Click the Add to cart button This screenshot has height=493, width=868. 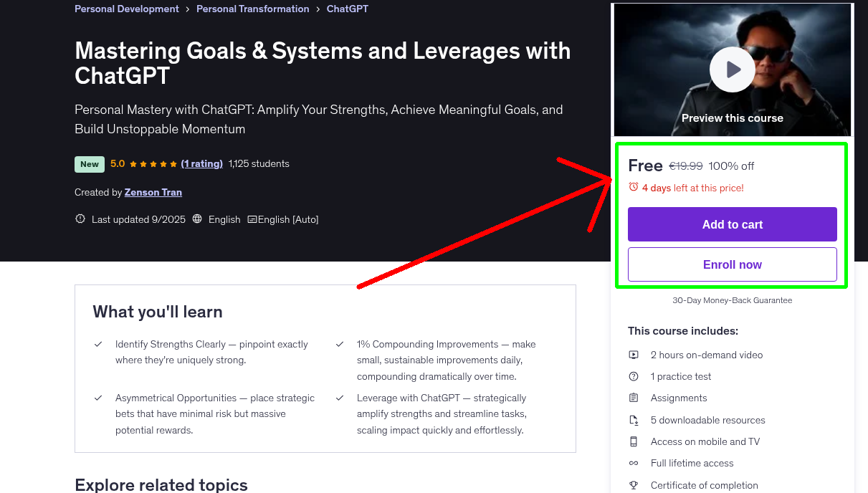(x=732, y=224)
